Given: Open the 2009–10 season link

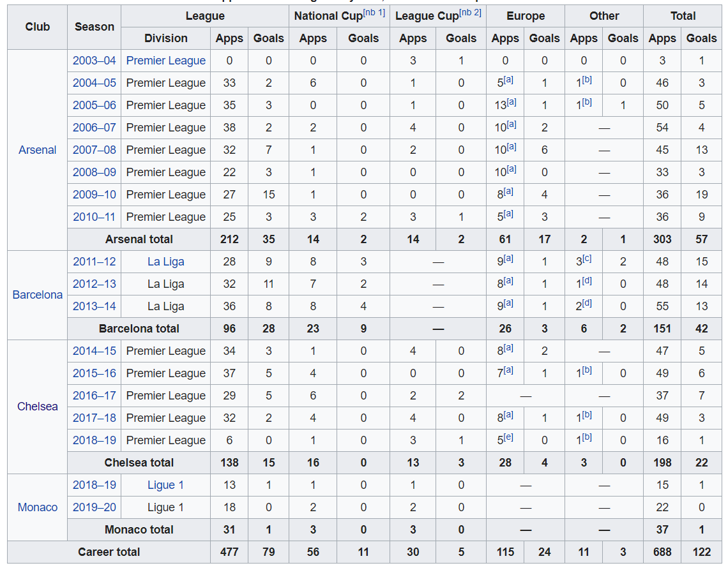Looking at the screenshot, I should point(95,195).
